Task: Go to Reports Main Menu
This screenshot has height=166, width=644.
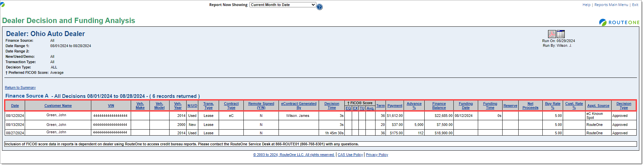Action: (x=611, y=5)
